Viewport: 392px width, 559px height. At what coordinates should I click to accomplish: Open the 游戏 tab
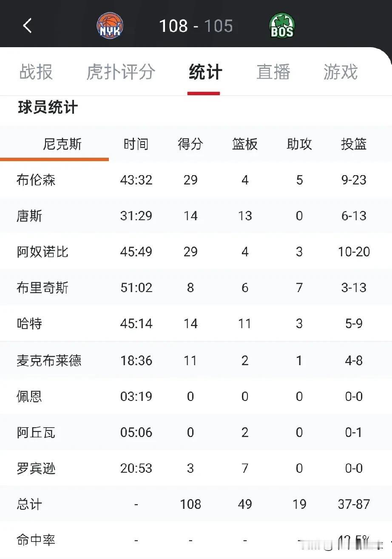341,72
